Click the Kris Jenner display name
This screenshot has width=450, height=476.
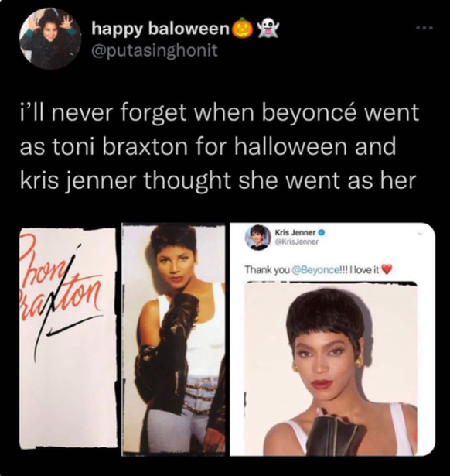pos(295,233)
